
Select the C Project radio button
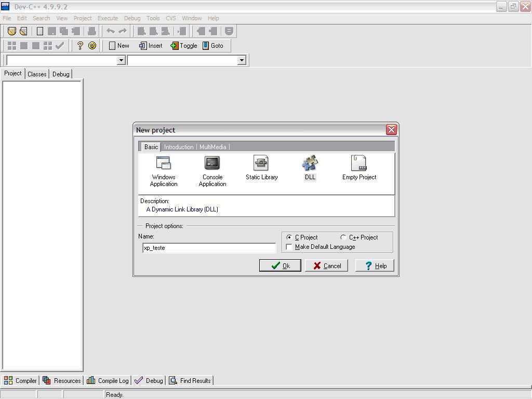pos(289,237)
